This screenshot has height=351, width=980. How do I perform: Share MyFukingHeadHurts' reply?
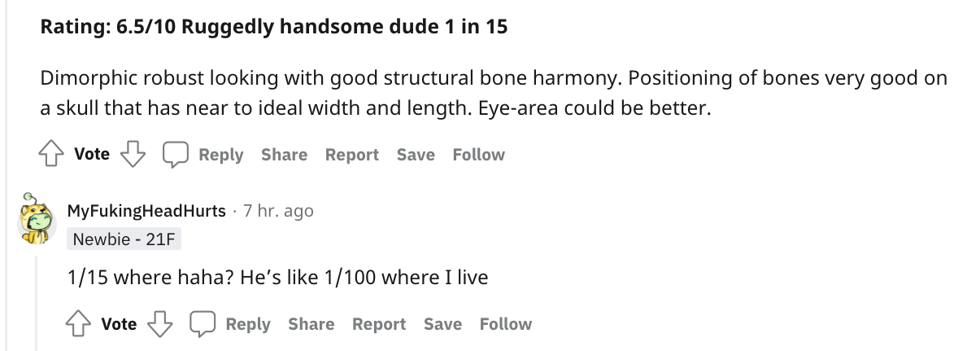[311, 324]
